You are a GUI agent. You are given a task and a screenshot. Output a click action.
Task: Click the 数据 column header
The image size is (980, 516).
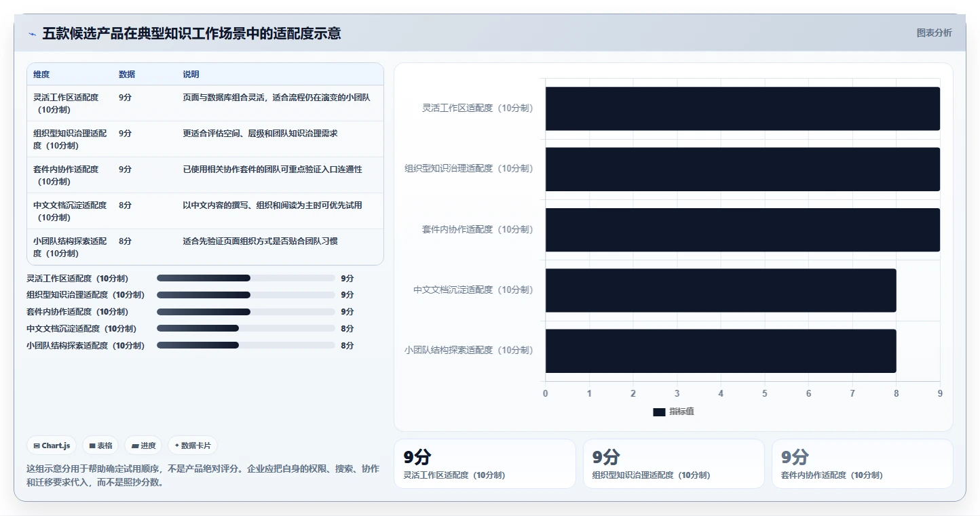[127, 75]
